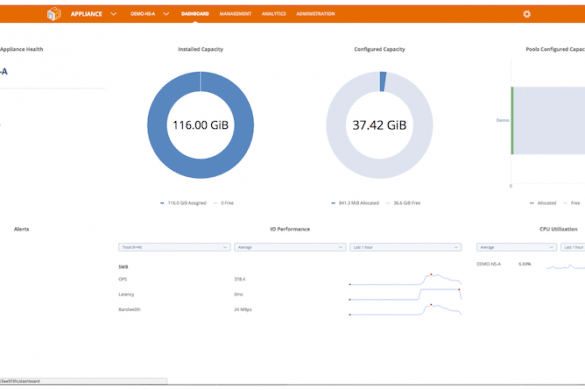The height and width of the screenshot is (390, 585).
Task: Click the Pools Configured Capacity heading
Action: (x=555, y=49)
